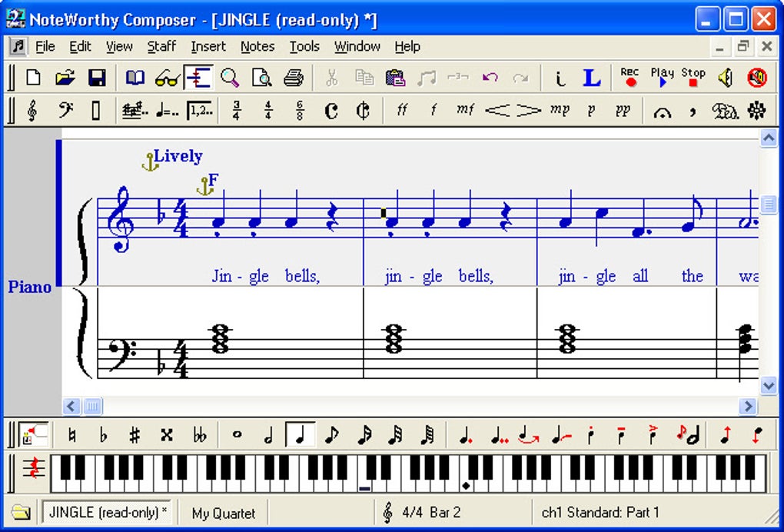Insert sustain pedal marking

click(x=726, y=111)
